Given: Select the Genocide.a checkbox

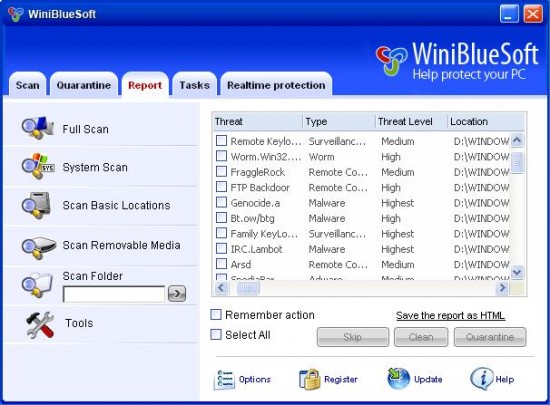Looking at the screenshot, I should [221, 202].
